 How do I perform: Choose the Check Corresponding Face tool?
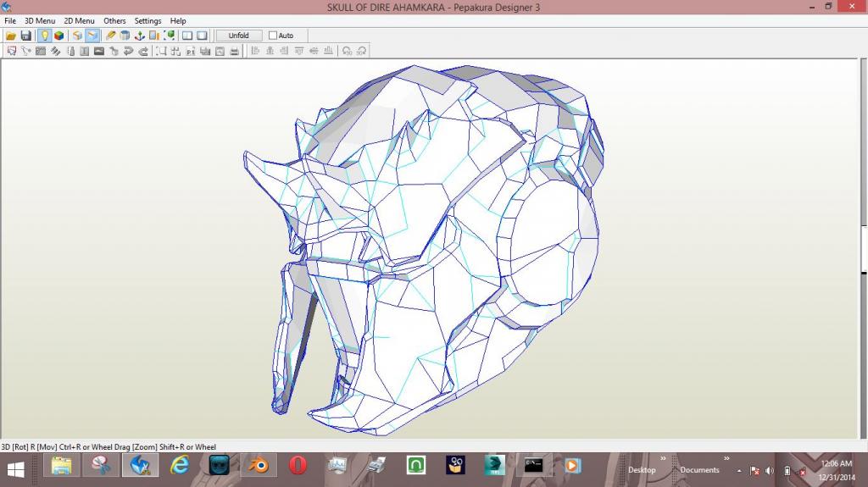[x=114, y=51]
